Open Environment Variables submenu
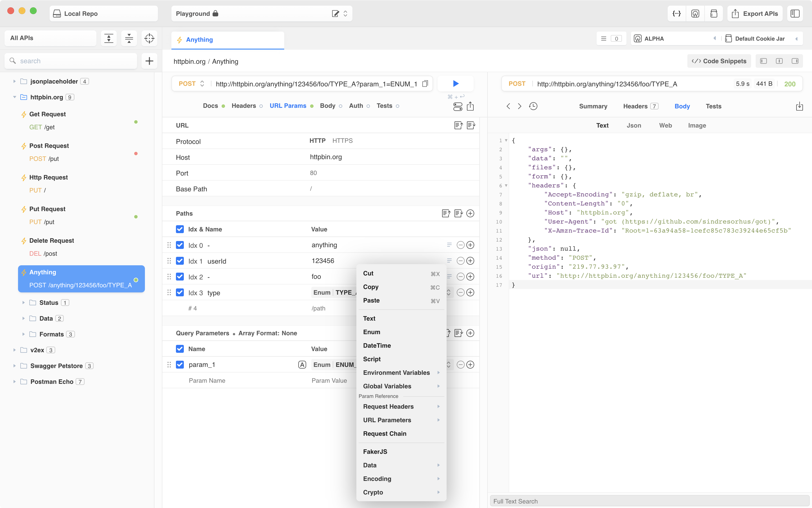The height and width of the screenshot is (508, 812). 401,373
